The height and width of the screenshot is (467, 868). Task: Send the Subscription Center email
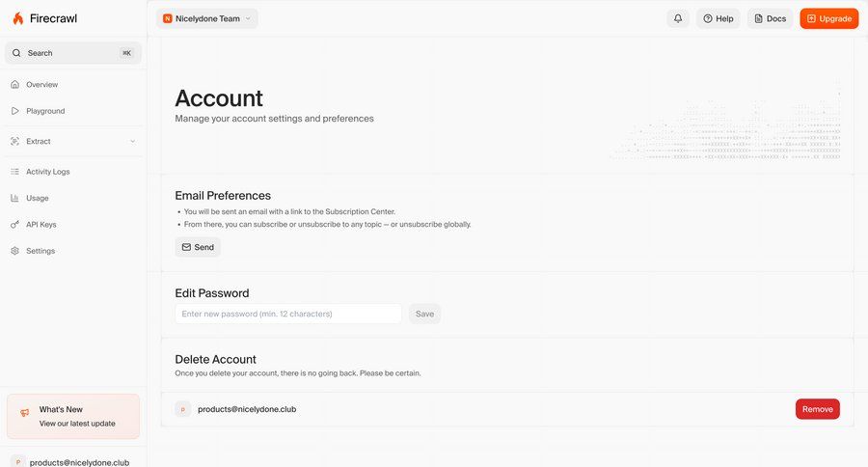(x=198, y=247)
